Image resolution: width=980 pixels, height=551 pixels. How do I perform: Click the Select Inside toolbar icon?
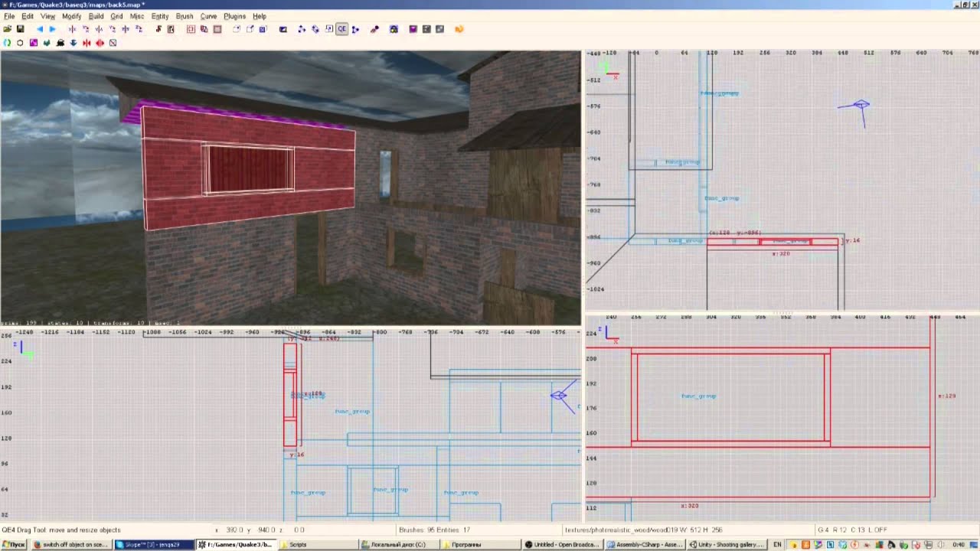pyautogui.click(x=171, y=29)
